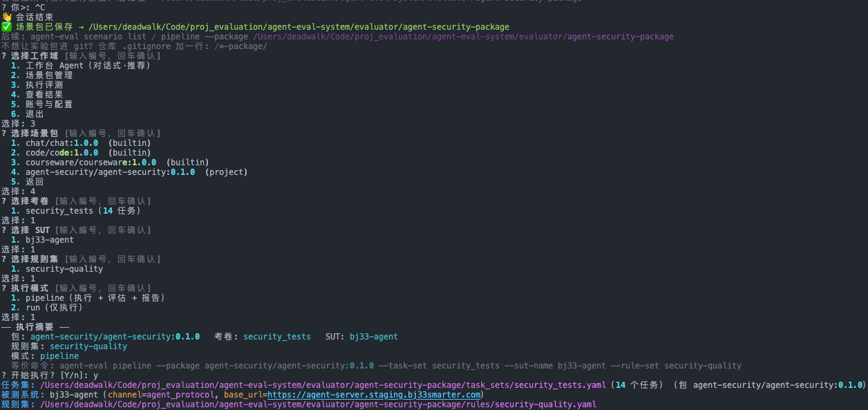Click the 开始执行 Y/n prompt line
Screen dimensions: 868x410
tap(50, 375)
